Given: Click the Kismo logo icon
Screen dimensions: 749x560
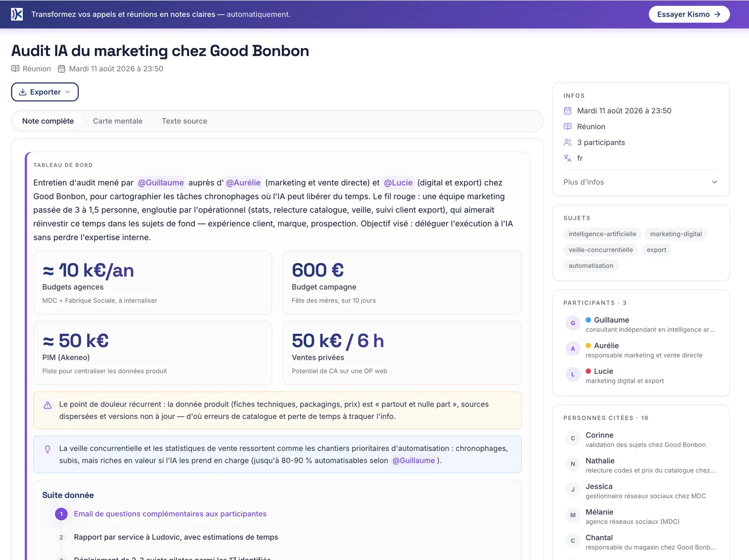Looking at the screenshot, I should (x=17, y=14).
